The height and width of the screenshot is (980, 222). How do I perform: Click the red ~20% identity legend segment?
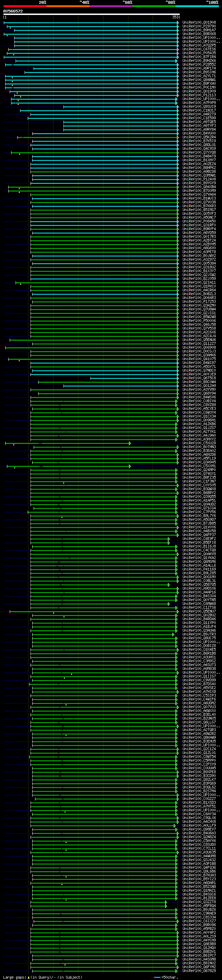click(x=25, y=6)
